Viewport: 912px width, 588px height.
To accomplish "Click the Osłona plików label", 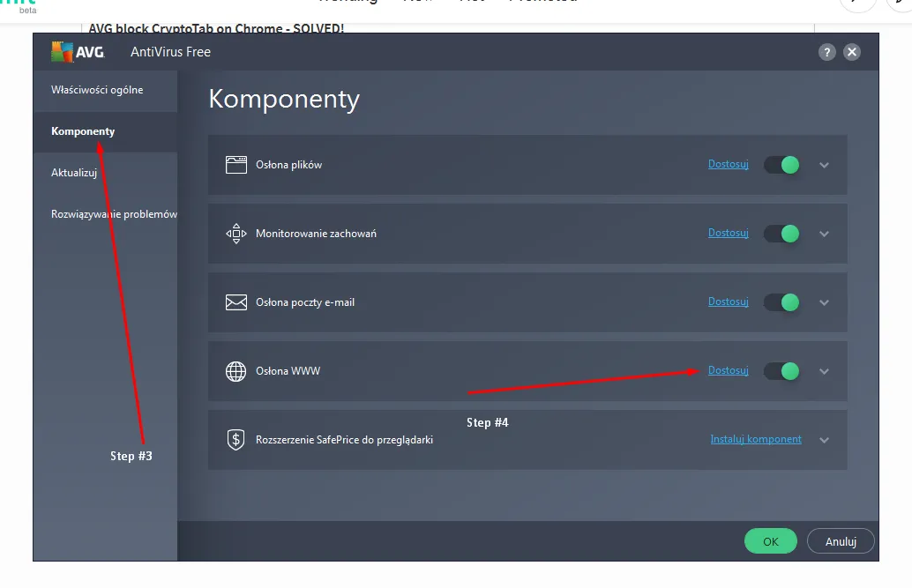I will (x=289, y=165).
